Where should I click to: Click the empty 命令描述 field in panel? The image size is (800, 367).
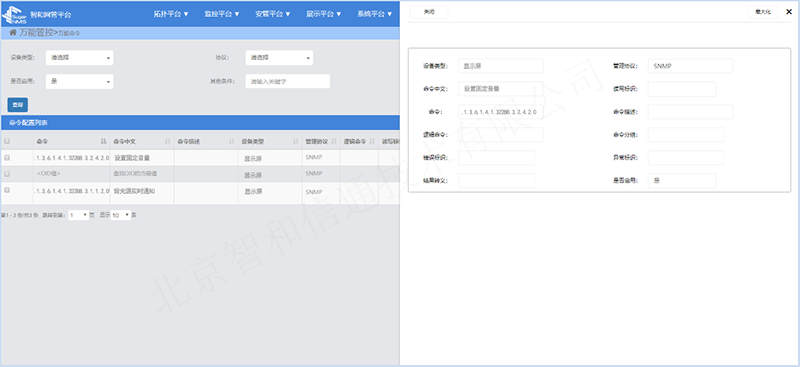click(x=690, y=112)
